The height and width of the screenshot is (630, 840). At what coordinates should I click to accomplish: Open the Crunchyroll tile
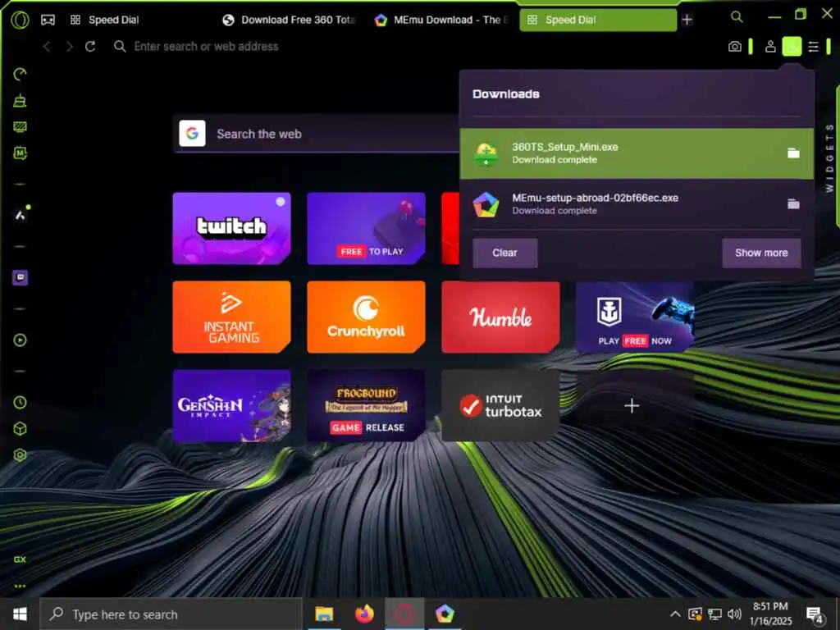pos(366,317)
